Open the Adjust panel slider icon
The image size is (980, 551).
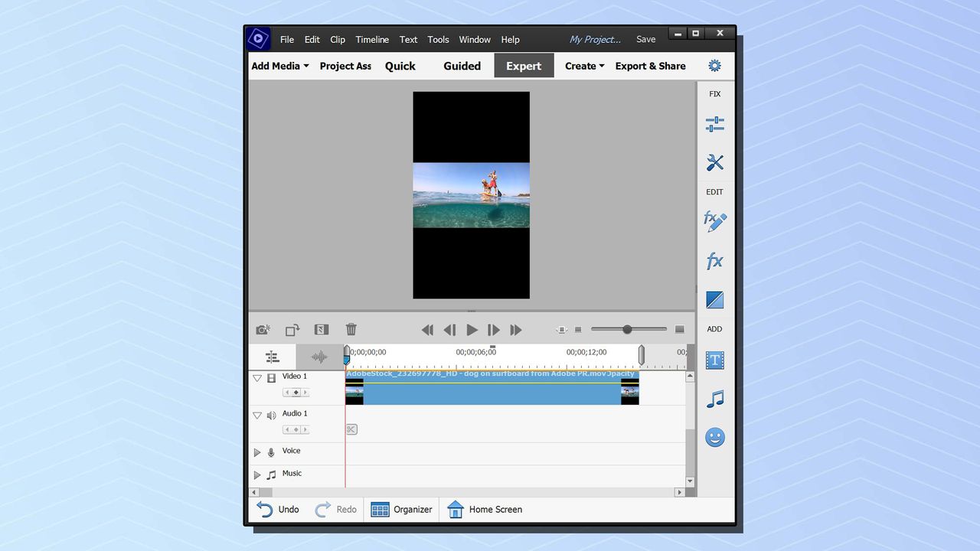coord(714,124)
